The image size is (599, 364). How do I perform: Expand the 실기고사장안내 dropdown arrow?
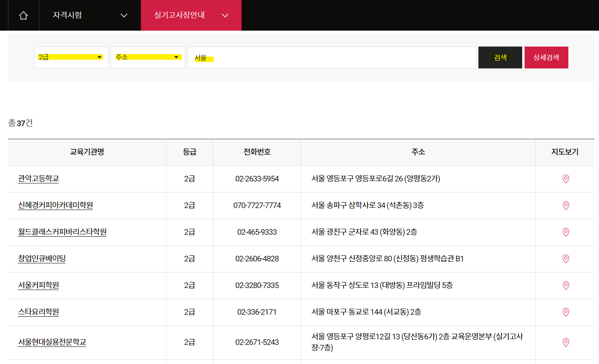pos(225,16)
